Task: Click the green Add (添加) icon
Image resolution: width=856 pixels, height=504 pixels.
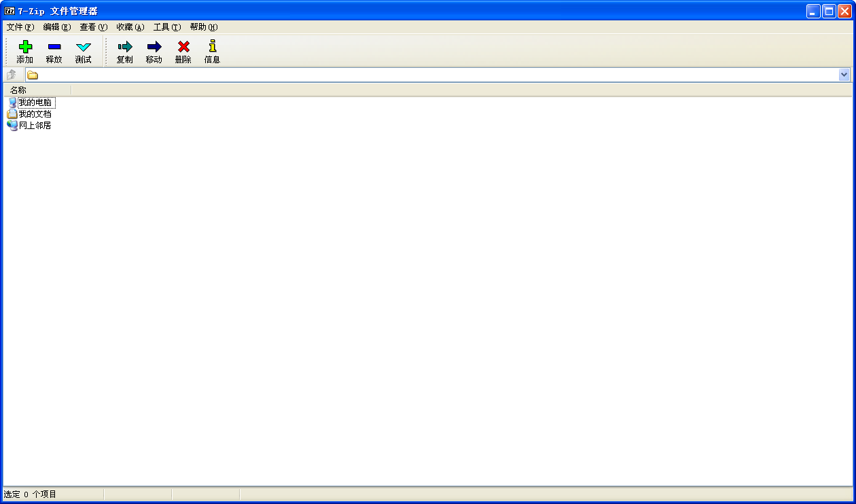Action: pyautogui.click(x=25, y=47)
